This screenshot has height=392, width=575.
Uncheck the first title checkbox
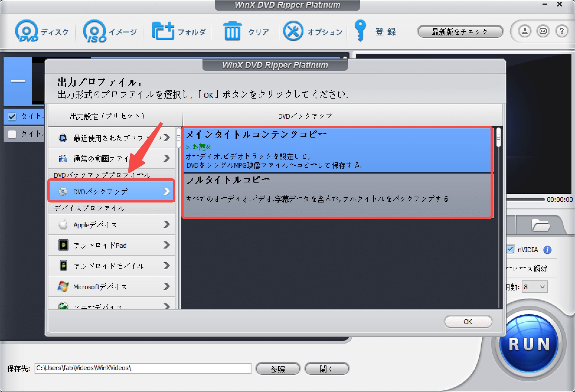click(12, 117)
